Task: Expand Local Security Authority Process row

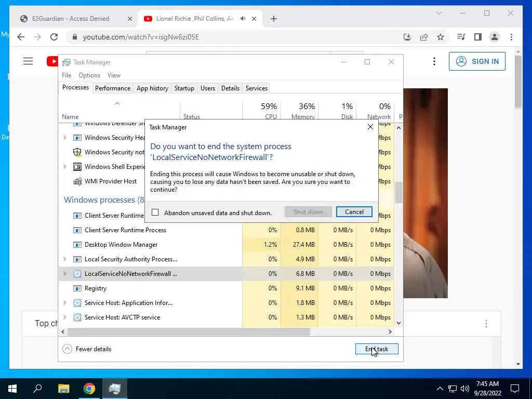Action: [65, 259]
